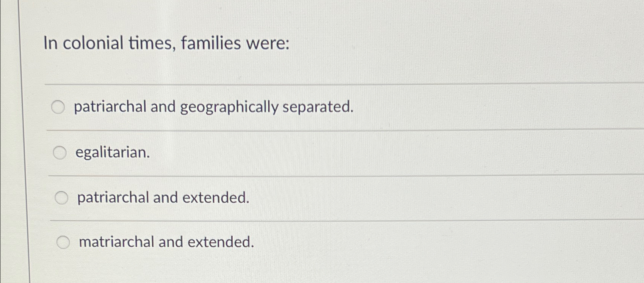This screenshot has width=644, height=283.
Task: Click the blank area beside the question heading
Action: coord(455,43)
